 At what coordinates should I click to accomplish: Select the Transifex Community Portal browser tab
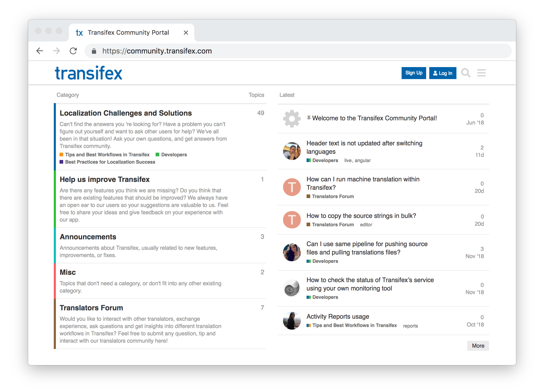tap(128, 33)
